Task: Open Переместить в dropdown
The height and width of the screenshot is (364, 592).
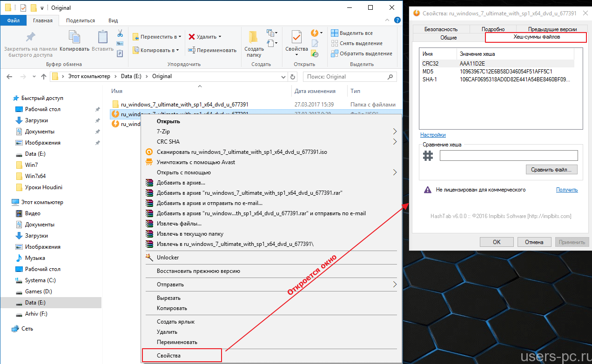Action: (x=157, y=37)
